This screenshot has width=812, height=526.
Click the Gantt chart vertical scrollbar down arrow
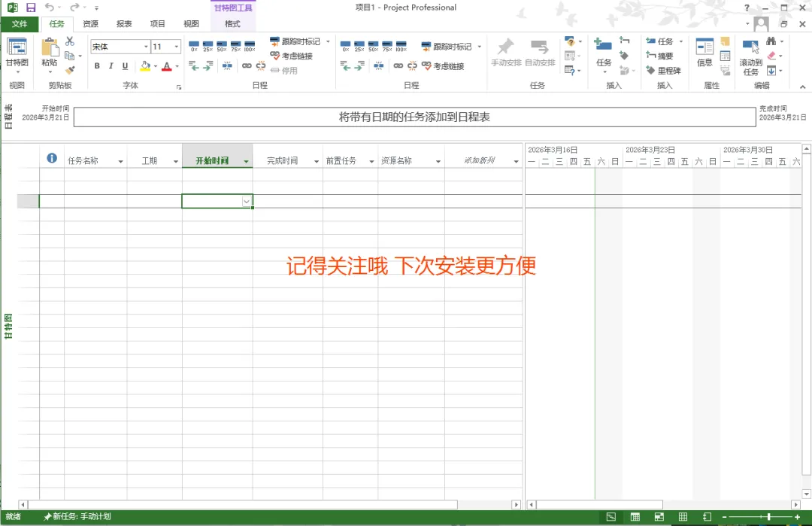point(806,494)
